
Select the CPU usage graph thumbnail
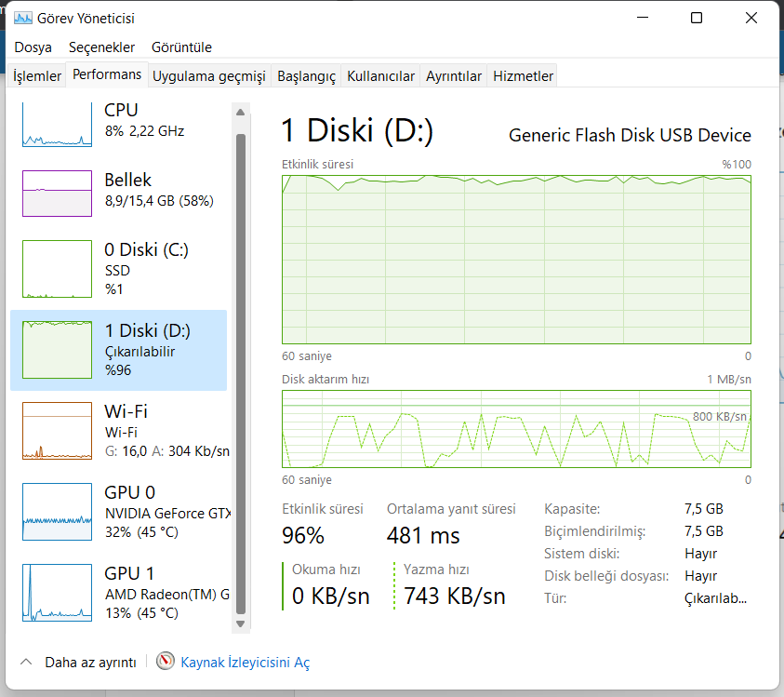(x=57, y=124)
